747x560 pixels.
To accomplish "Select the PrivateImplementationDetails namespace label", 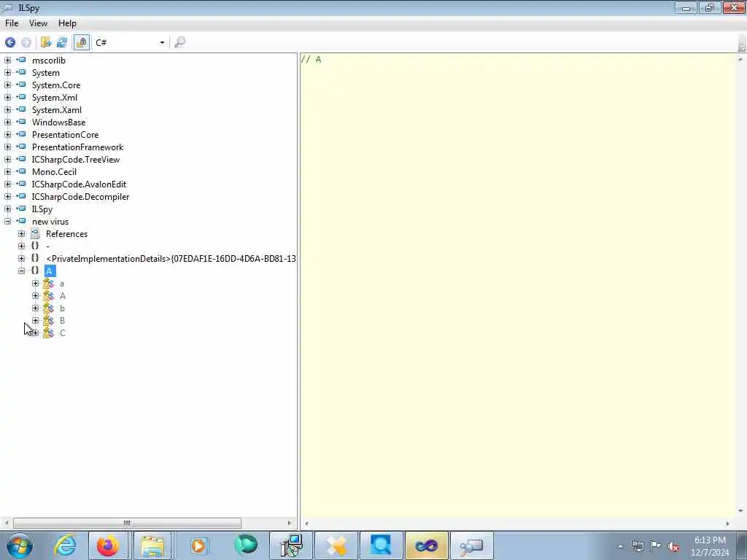I will [x=171, y=259].
